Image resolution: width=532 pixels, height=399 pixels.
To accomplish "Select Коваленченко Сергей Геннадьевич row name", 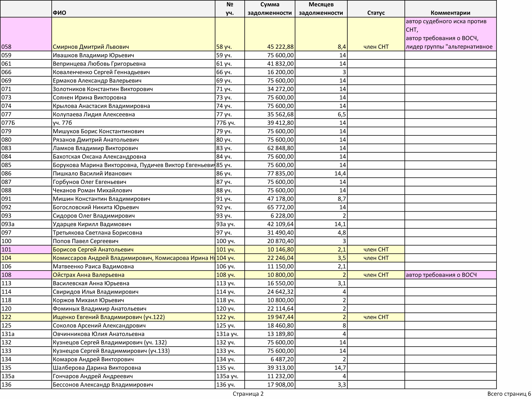I will click(x=101, y=72).
